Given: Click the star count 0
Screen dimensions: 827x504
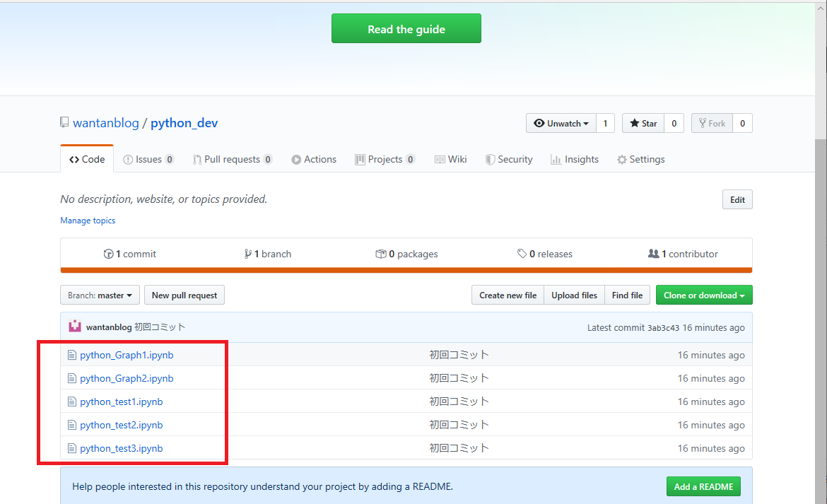Looking at the screenshot, I should click(x=674, y=124).
